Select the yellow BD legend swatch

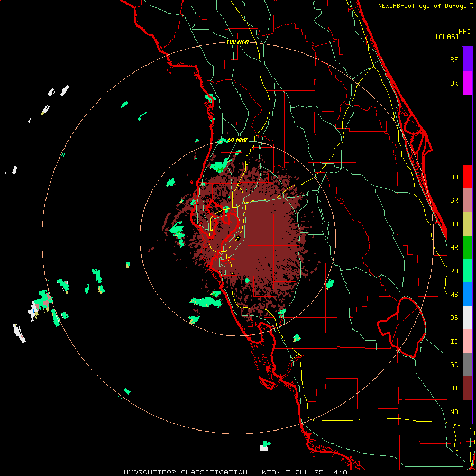pyautogui.click(x=467, y=224)
